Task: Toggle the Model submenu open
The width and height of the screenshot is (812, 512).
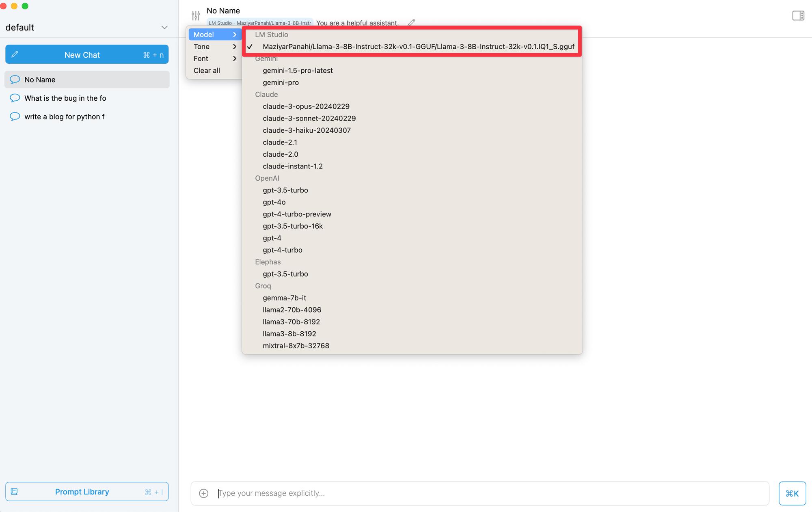Action: (214, 34)
